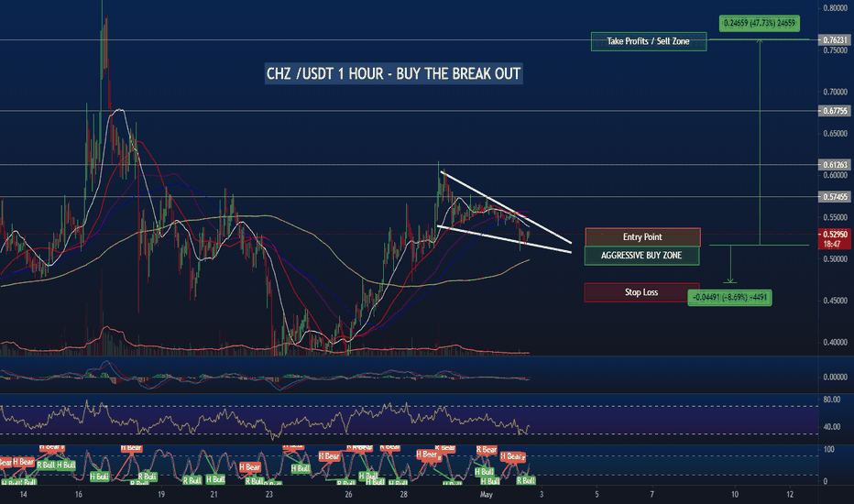
Task: Click the 0.70000 tick on price axis
Action: pos(835,92)
